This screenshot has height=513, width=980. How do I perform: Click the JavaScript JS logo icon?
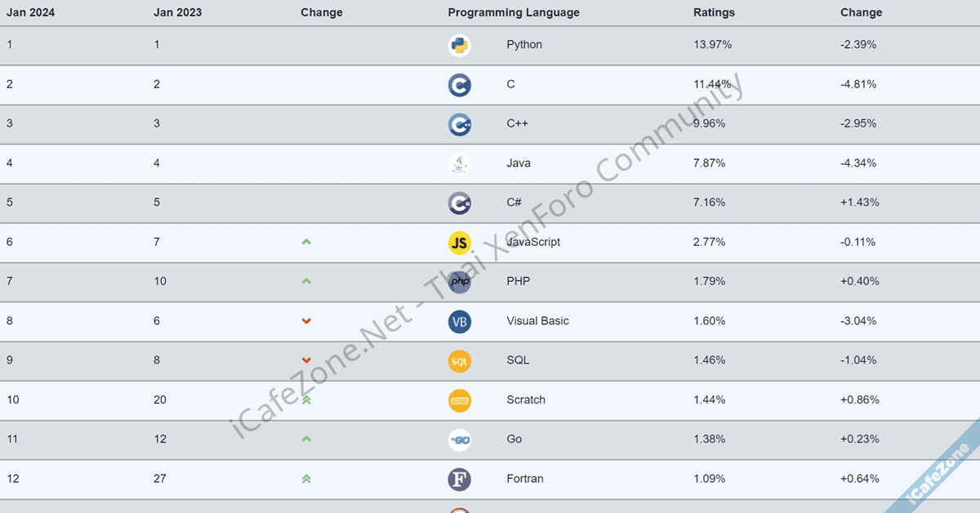click(459, 243)
